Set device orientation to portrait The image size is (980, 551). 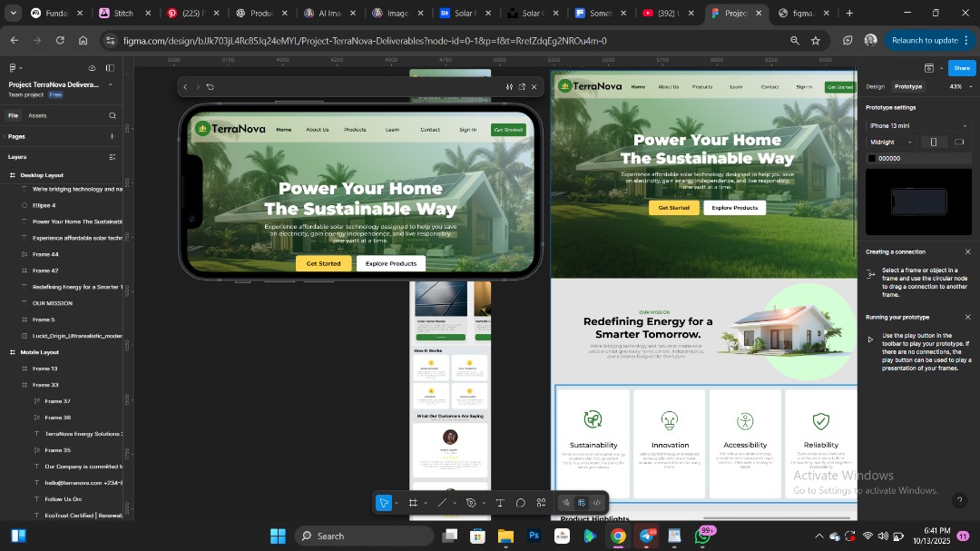tap(934, 143)
